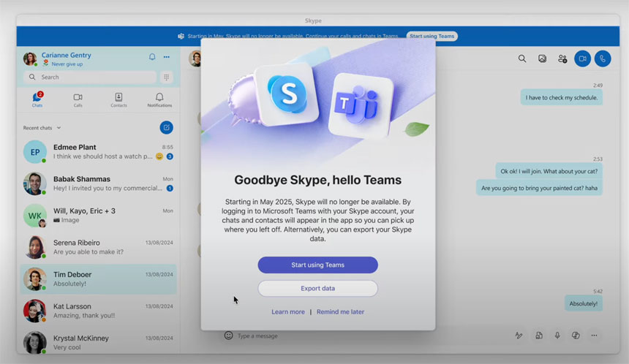Open the Kat Larsson conversation
This screenshot has width=629, height=364.
click(x=98, y=311)
